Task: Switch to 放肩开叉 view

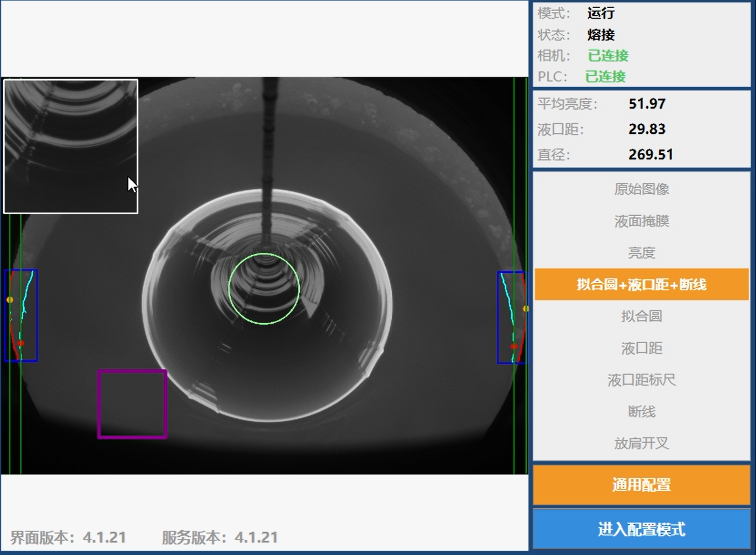Action: [x=641, y=444]
